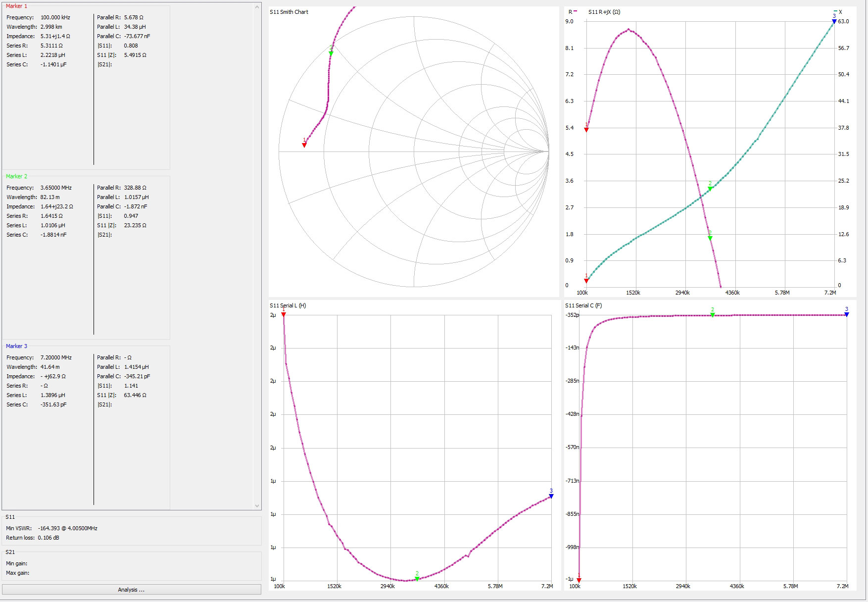Click Marker 1 Parallel L value 34.38 µH
The image size is (868, 602).
(135, 27)
